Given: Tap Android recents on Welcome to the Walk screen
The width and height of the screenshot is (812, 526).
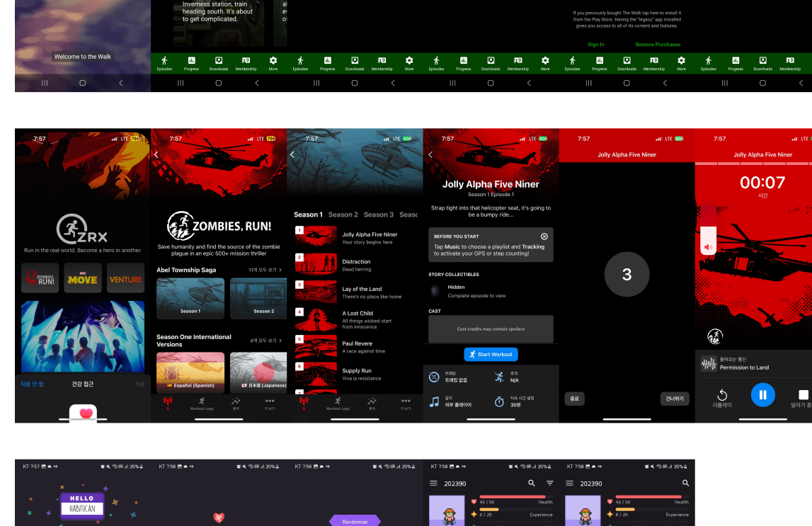Looking at the screenshot, I should [45, 83].
